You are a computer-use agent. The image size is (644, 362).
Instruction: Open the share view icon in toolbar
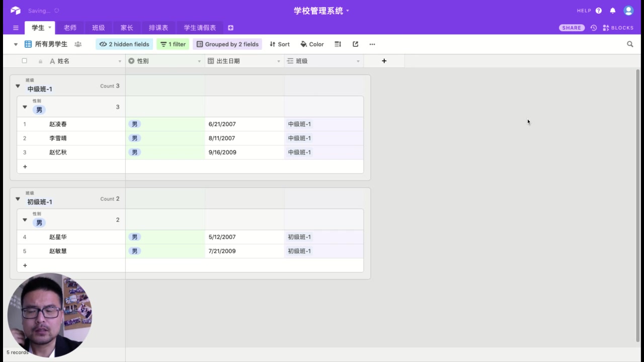pyautogui.click(x=355, y=44)
